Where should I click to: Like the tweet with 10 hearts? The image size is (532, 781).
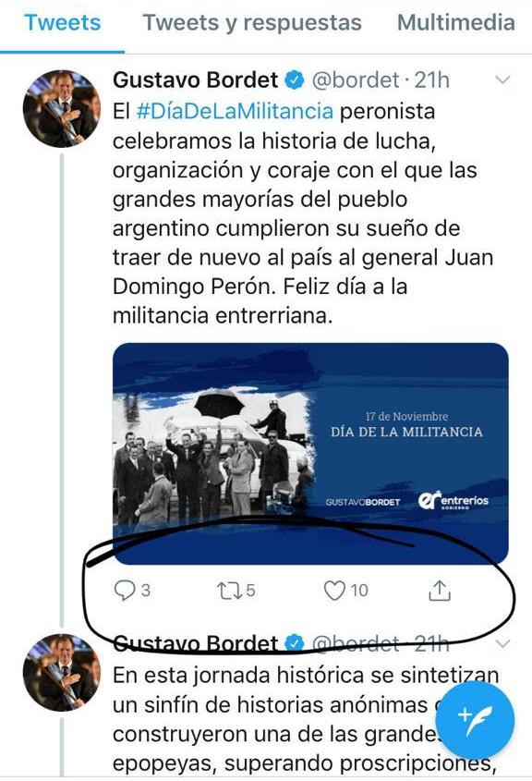click(334, 591)
